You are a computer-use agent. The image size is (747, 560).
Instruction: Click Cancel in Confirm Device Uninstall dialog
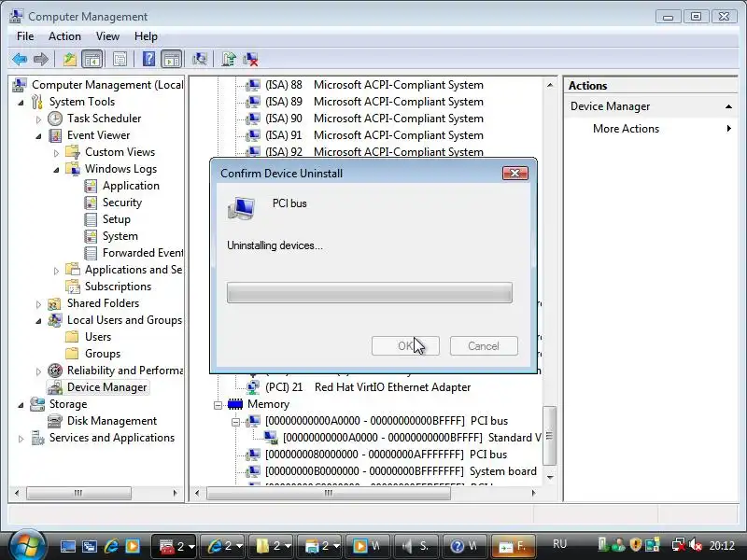point(484,346)
